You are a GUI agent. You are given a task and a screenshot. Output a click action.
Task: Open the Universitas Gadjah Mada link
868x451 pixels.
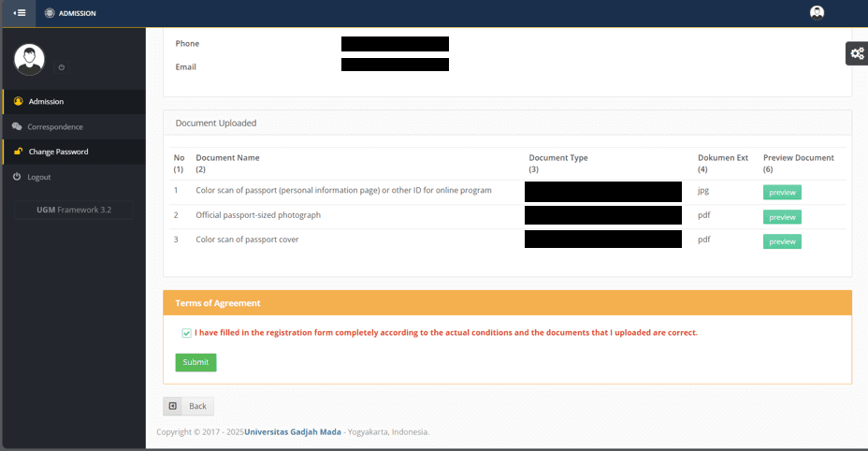coord(293,431)
